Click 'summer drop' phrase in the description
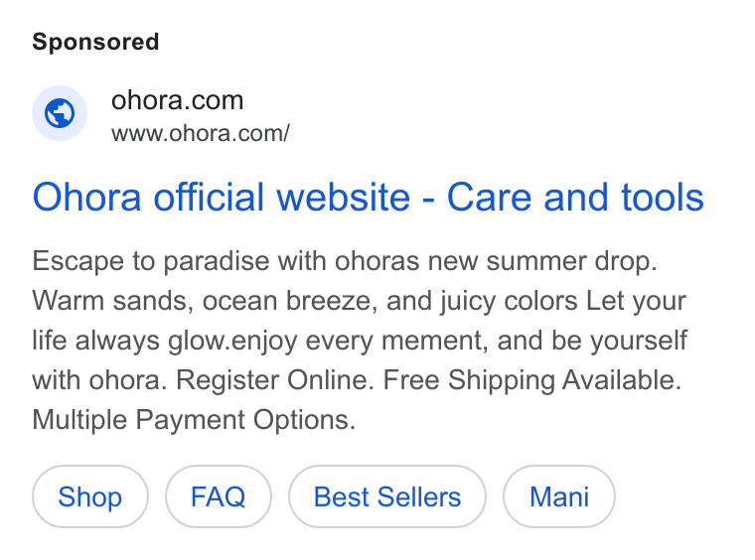Image resolution: width=755 pixels, height=560 pixels. 571,261
